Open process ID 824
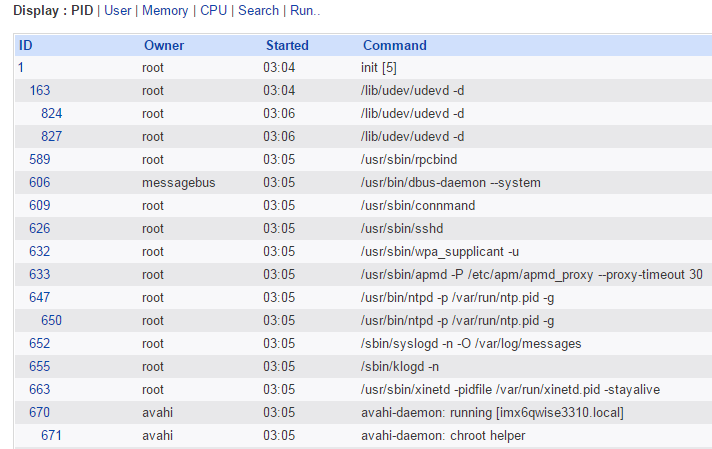712x449 pixels. 51,113
